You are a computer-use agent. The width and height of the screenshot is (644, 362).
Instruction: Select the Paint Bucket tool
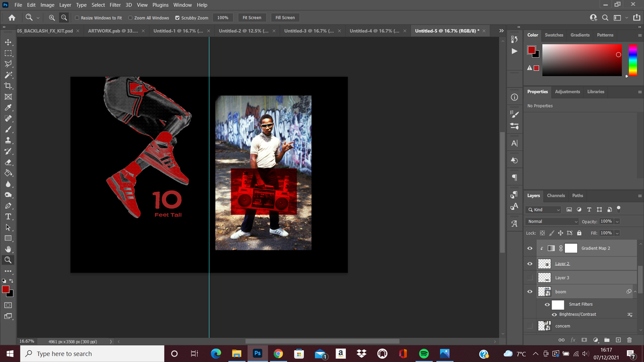point(8,173)
